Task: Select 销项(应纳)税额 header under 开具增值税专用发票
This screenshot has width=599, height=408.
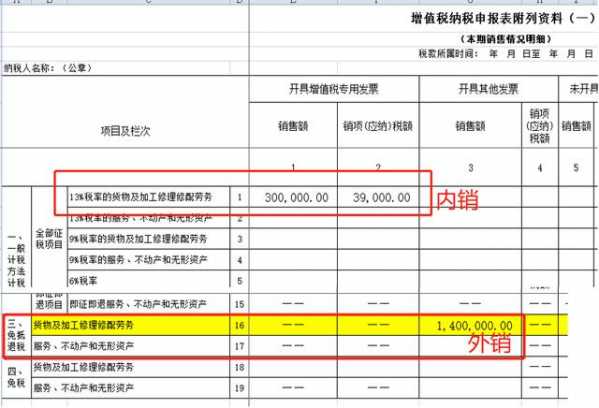Action: pos(378,126)
